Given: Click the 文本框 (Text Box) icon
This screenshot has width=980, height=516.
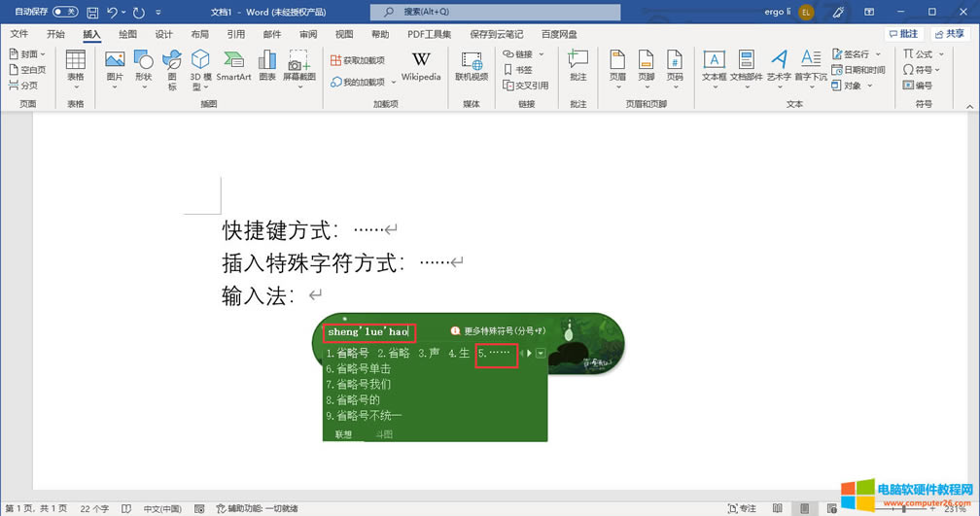Looking at the screenshot, I should tap(714, 65).
